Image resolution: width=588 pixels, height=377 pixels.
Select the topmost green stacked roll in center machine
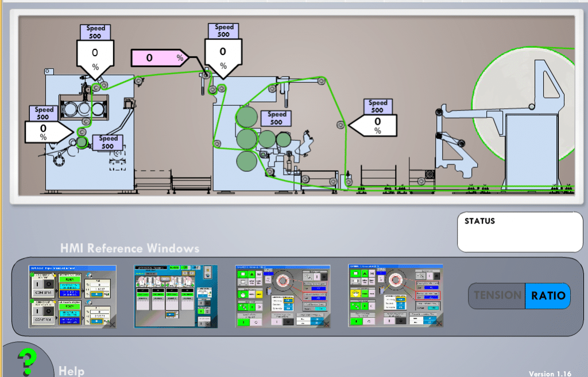click(247, 117)
